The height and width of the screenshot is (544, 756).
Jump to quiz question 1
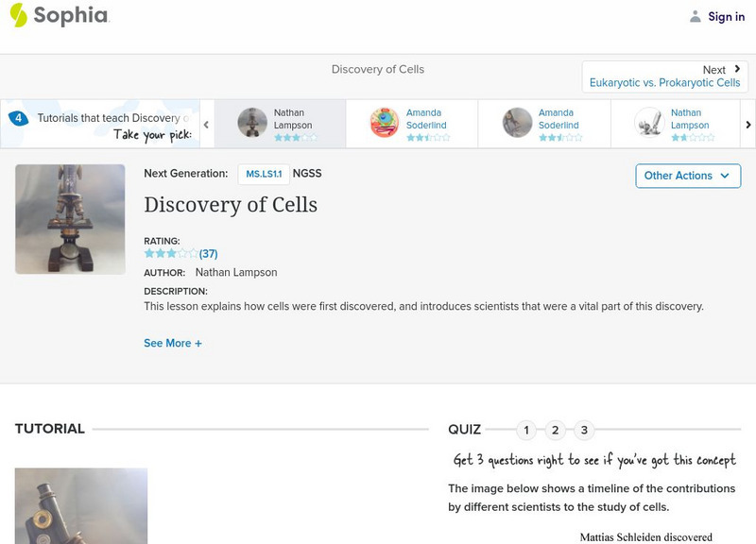(x=526, y=431)
